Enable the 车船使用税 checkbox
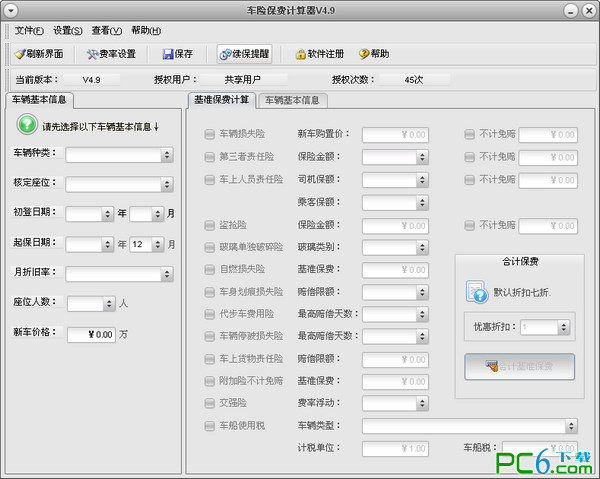 [x=209, y=426]
